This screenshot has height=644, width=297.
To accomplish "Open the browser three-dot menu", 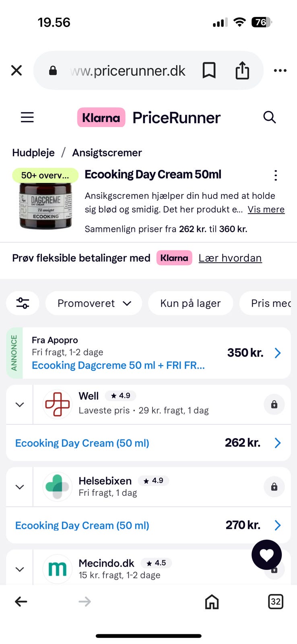I will pos(280,70).
